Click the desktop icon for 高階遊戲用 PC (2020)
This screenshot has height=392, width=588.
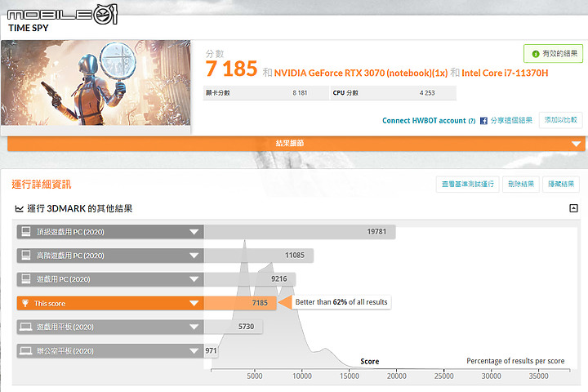[x=26, y=255]
